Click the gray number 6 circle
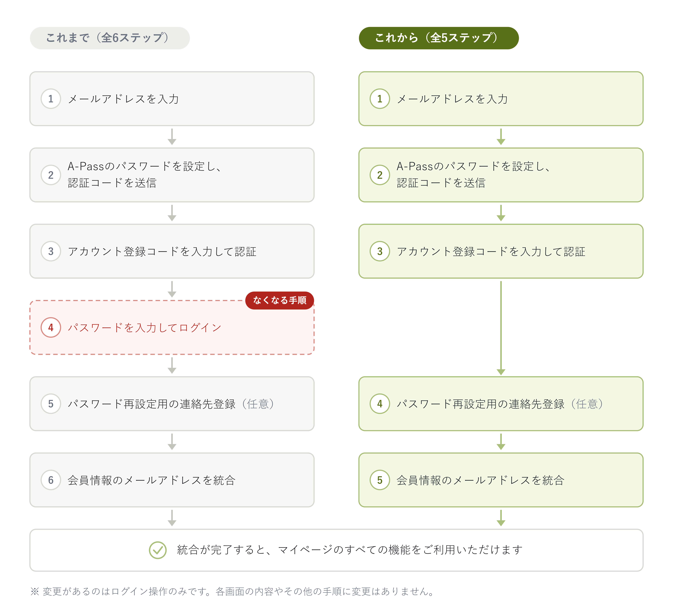673x616 pixels. (51, 480)
